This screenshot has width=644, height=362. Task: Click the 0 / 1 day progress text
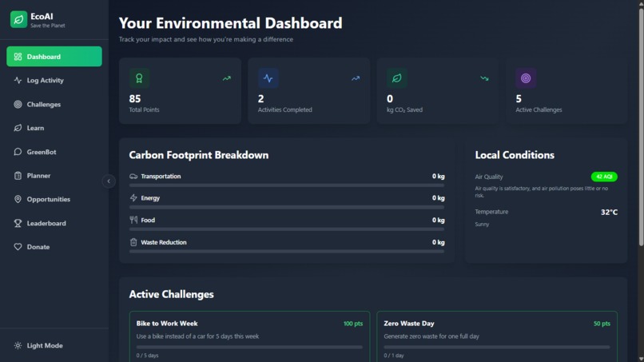(393, 356)
